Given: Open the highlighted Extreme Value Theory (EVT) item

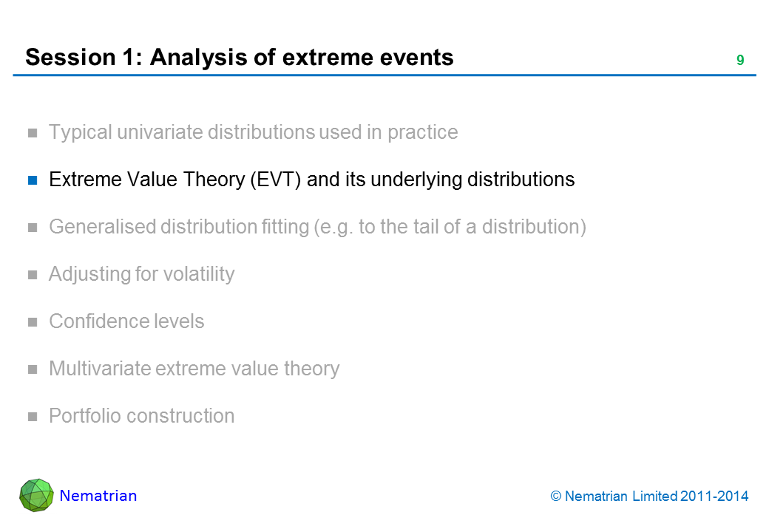Looking at the screenshot, I should [x=311, y=180].
